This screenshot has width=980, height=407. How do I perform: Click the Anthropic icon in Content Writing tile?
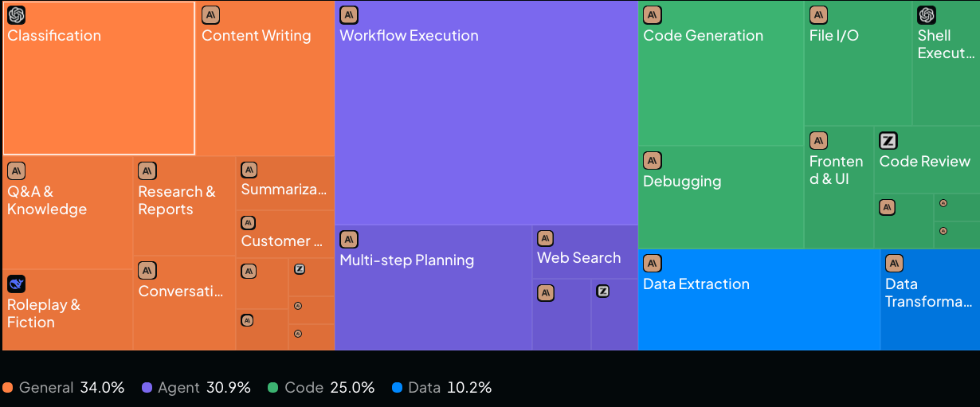tap(211, 15)
